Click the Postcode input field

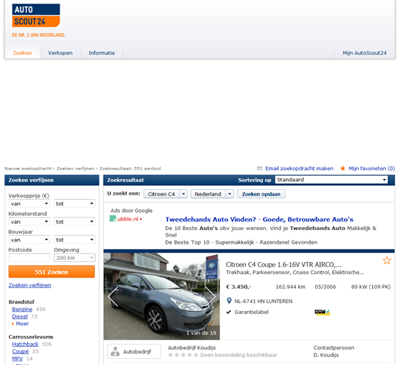[x=29, y=258]
